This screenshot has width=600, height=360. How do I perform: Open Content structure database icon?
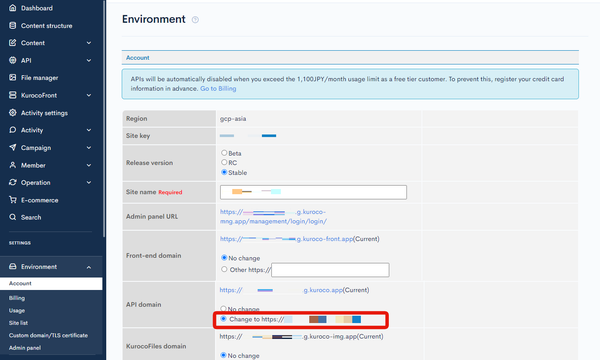click(13, 25)
